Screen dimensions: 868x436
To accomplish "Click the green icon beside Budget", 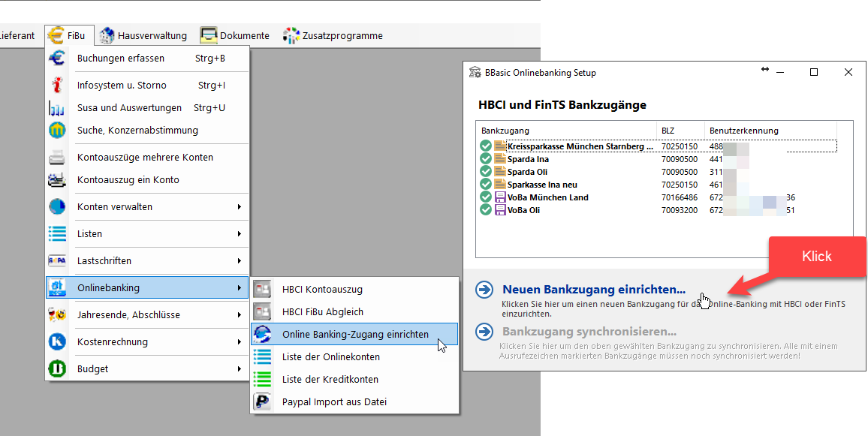I will tap(57, 369).
